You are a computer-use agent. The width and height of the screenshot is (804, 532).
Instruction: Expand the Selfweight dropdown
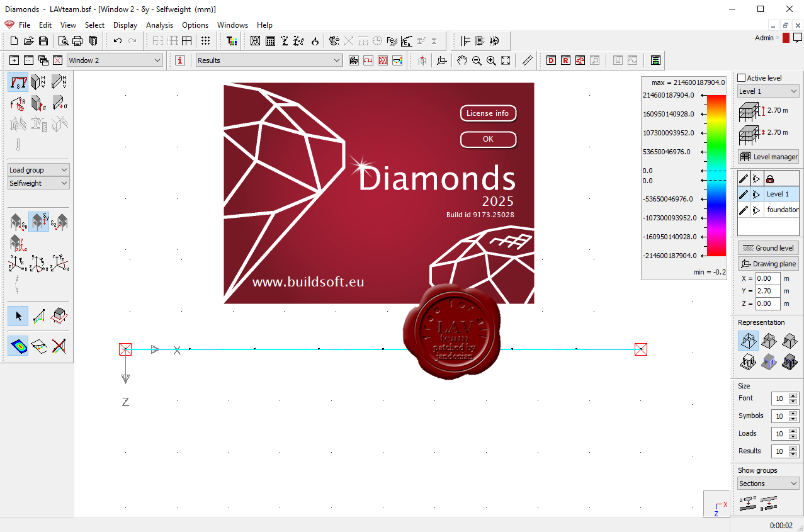38,183
